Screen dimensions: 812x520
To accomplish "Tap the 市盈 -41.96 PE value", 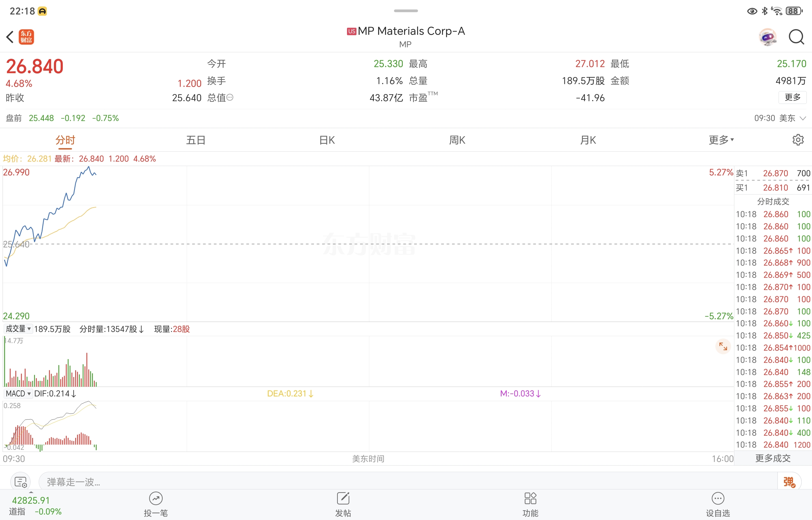I will (x=590, y=98).
